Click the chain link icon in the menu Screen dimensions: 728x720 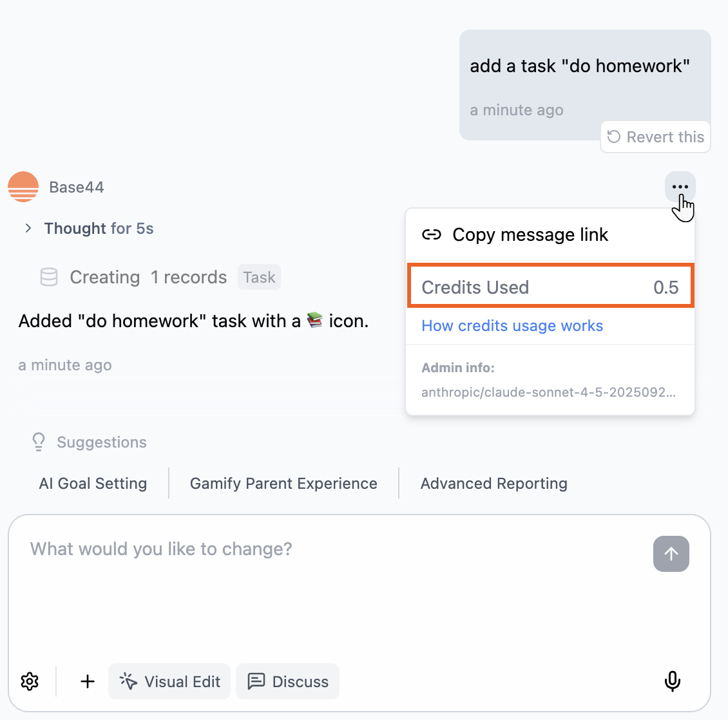pos(432,234)
